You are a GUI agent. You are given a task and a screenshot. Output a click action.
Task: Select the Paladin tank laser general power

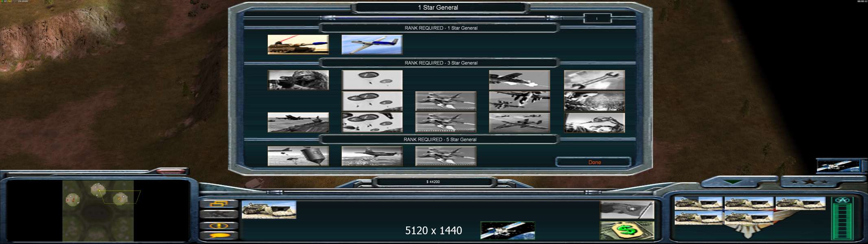click(298, 45)
